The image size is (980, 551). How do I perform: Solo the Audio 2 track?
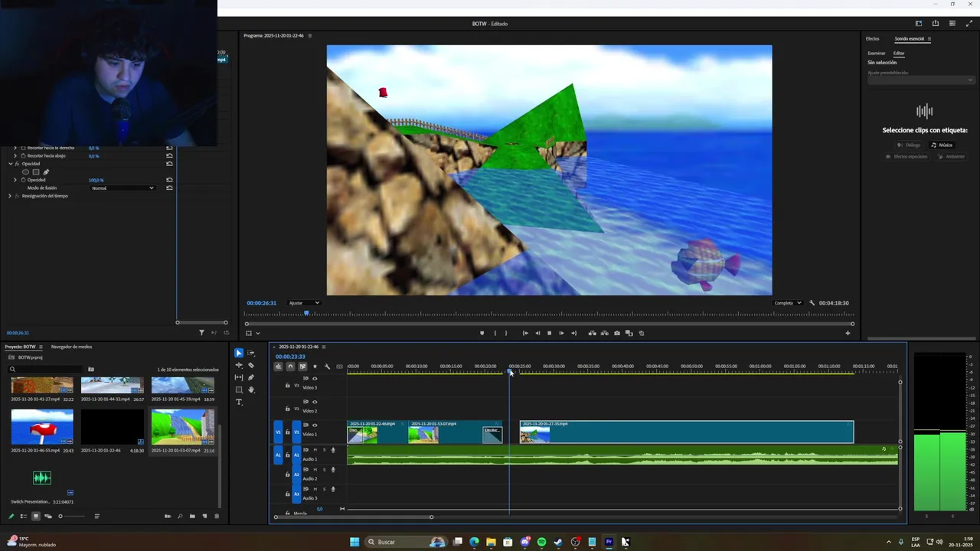(x=325, y=470)
